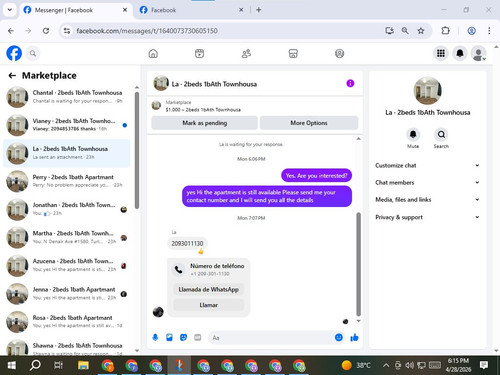This screenshot has height=375, width=500.
Task: Open browser extensions puzzle icon
Action: coord(445,31)
